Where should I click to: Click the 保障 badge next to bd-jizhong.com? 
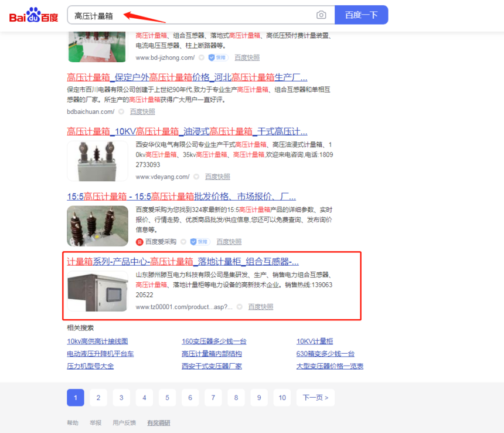click(x=218, y=57)
